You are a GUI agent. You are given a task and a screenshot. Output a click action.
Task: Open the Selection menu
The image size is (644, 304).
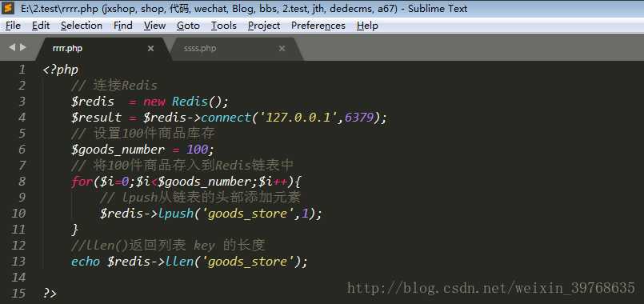[82, 26]
